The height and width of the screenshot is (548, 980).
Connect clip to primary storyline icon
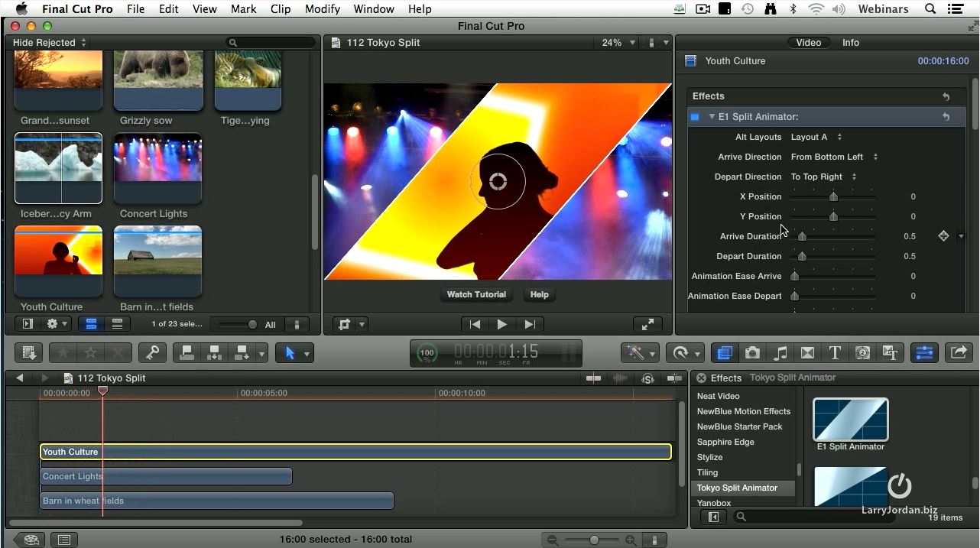click(187, 352)
